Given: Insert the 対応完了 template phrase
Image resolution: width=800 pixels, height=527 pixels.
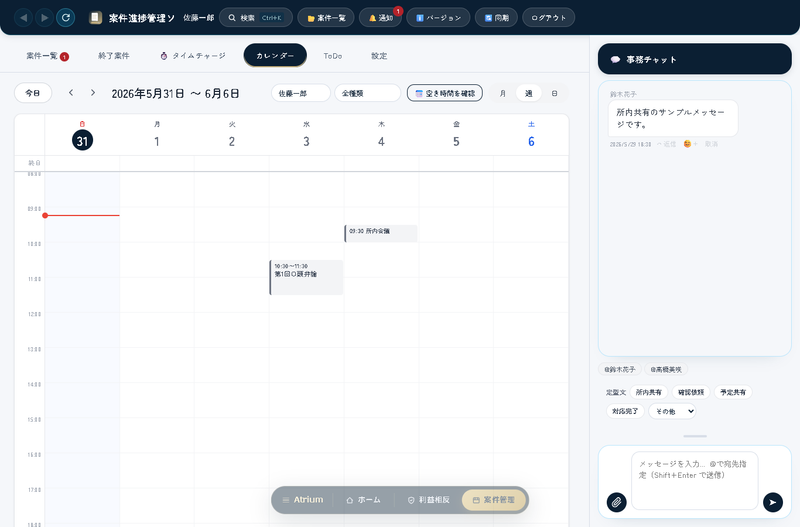Looking at the screenshot, I should coord(625,411).
